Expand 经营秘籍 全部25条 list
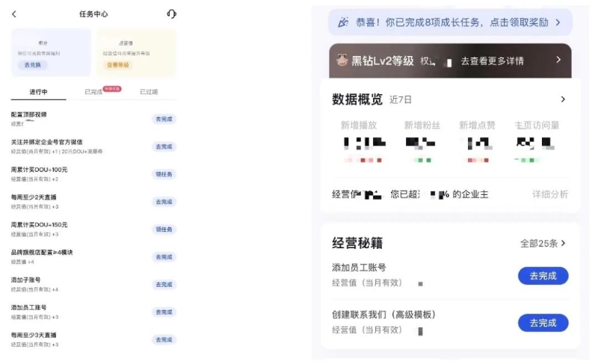The height and width of the screenshot is (364, 598). tap(543, 243)
